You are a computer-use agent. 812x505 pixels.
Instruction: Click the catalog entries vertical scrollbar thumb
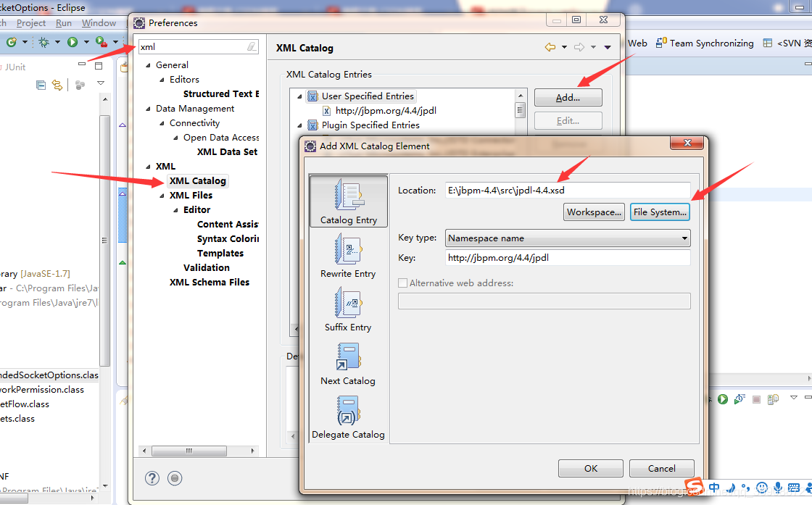[521, 109]
